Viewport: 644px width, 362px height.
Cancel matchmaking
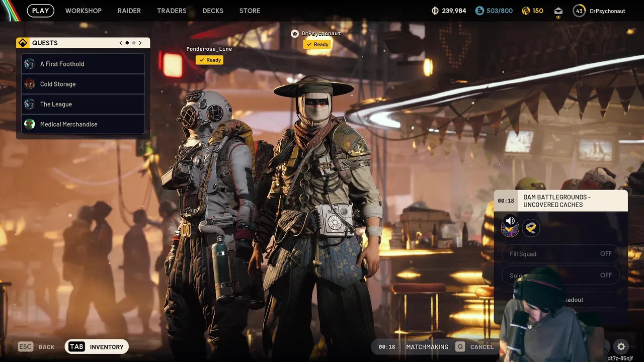point(482,347)
